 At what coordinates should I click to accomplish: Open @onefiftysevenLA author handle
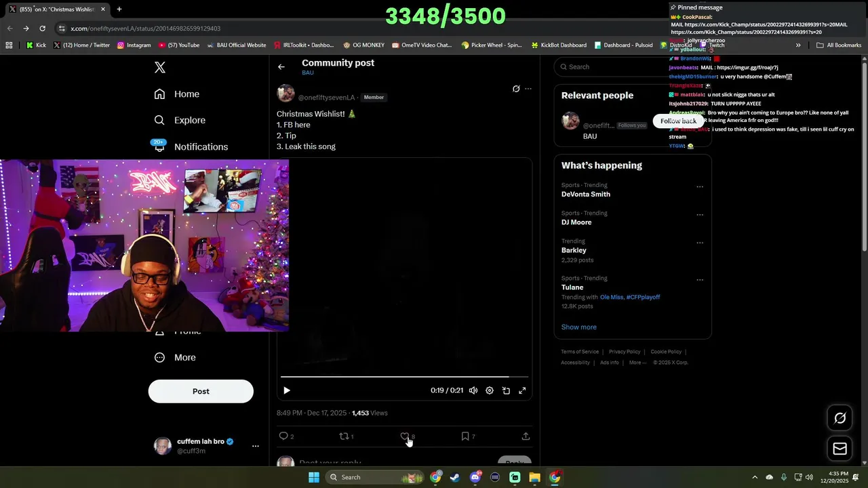coord(326,98)
